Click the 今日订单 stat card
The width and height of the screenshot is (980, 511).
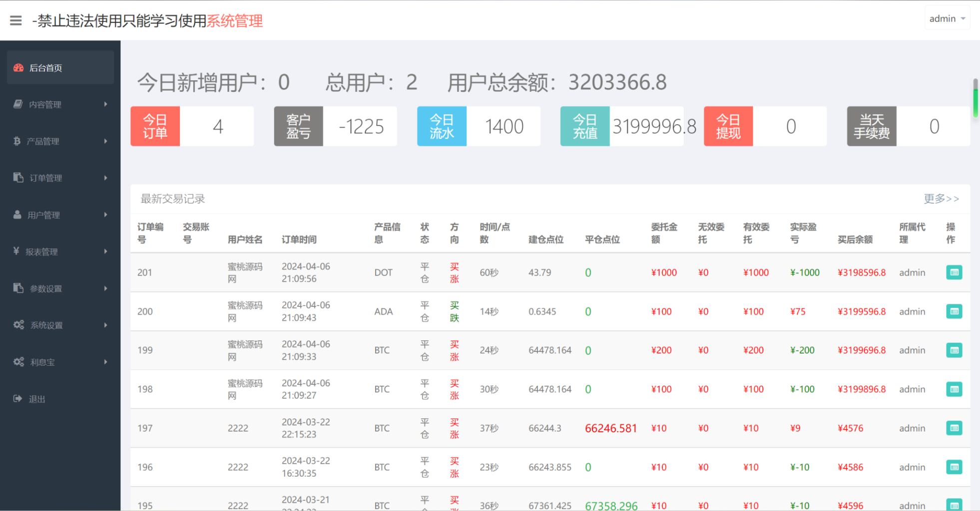point(192,126)
